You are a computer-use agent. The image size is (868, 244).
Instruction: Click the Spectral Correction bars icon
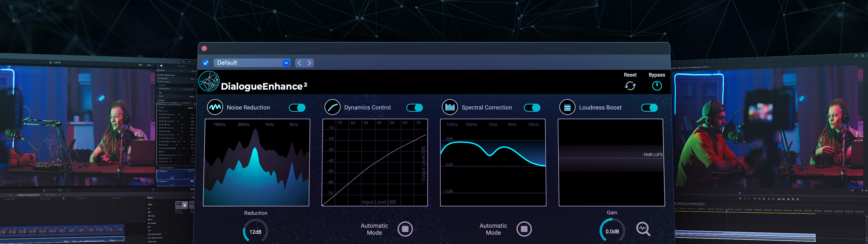(450, 108)
